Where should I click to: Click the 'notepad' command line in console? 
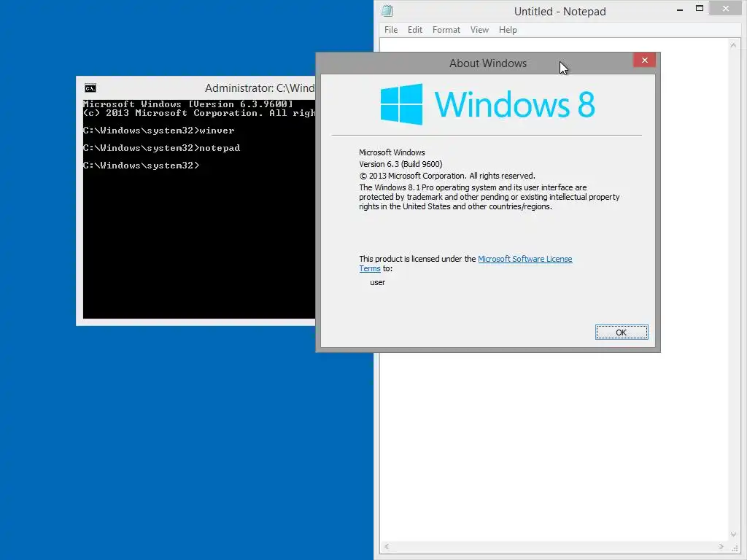click(161, 148)
